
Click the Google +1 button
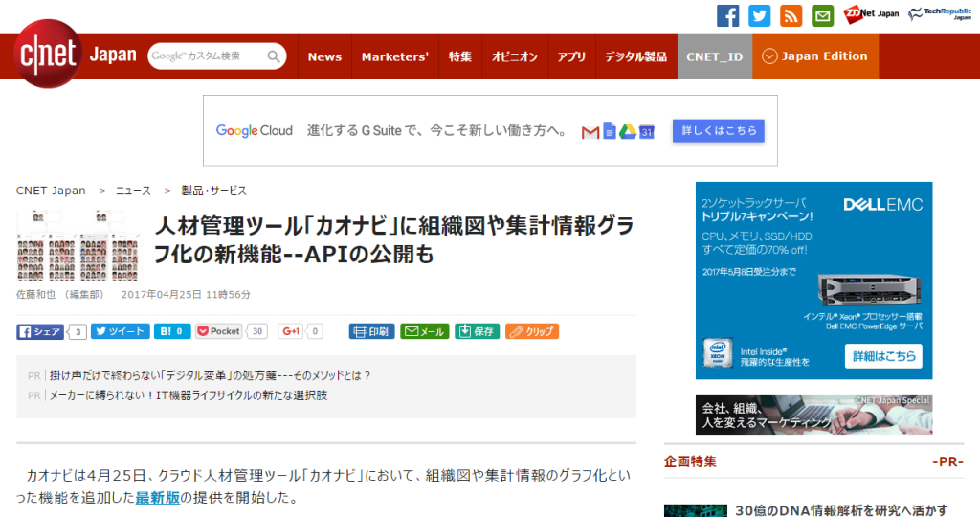coord(291,331)
